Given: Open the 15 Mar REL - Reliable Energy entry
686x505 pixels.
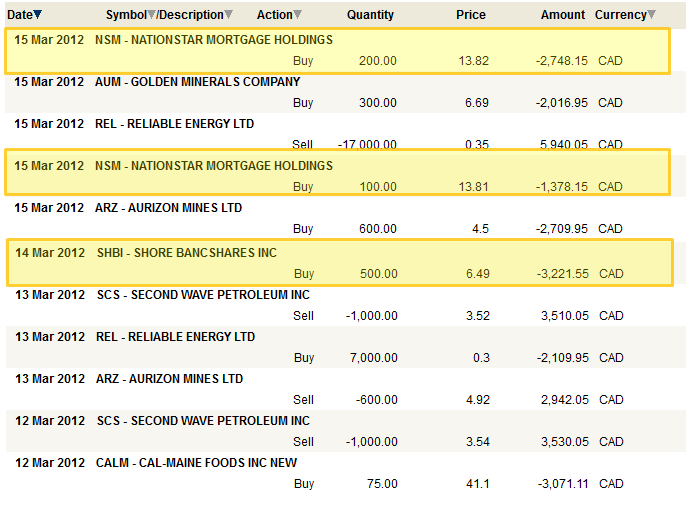Looking at the screenshot, I should (175, 124).
